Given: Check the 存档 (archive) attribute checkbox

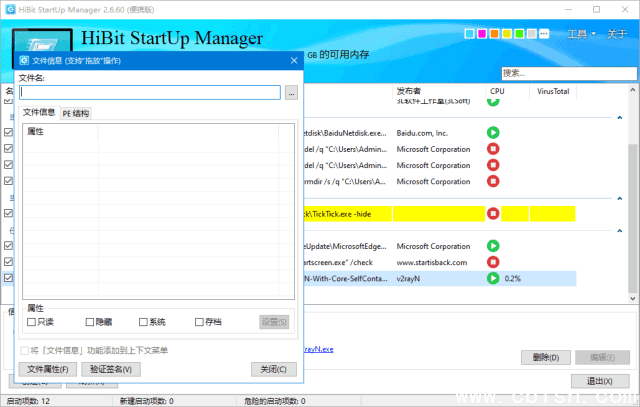Looking at the screenshot, I should (199, 322).
